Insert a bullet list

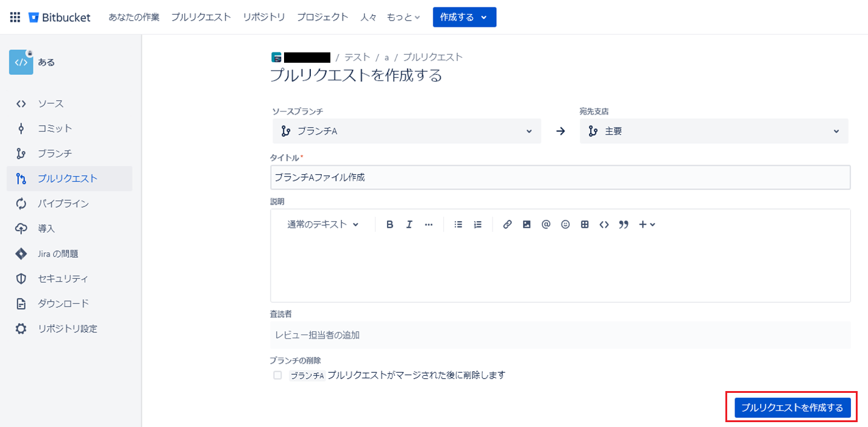tap(458, 224)
